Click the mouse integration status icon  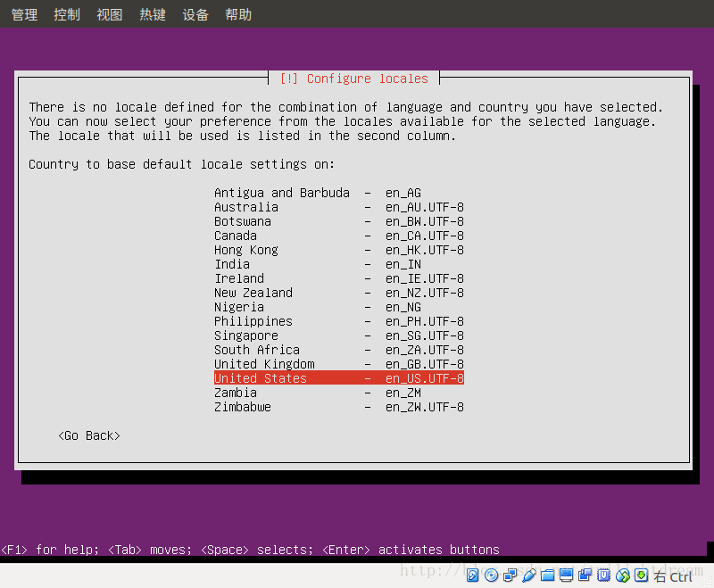[622, 576]
